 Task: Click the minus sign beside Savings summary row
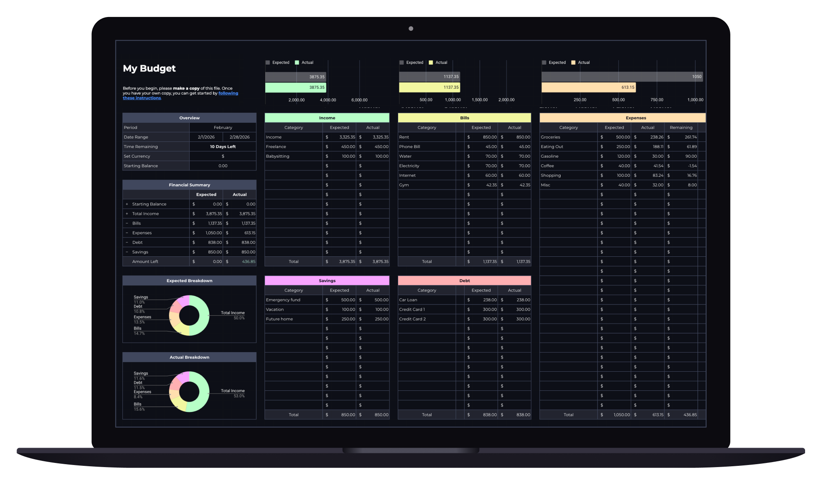127,252
